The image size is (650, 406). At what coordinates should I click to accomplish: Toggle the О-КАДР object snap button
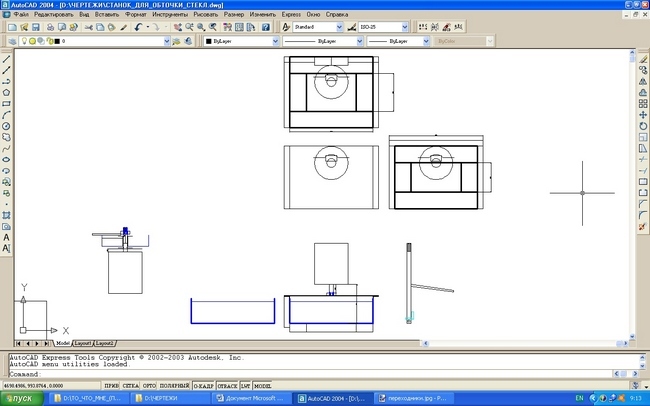(204, 386)
